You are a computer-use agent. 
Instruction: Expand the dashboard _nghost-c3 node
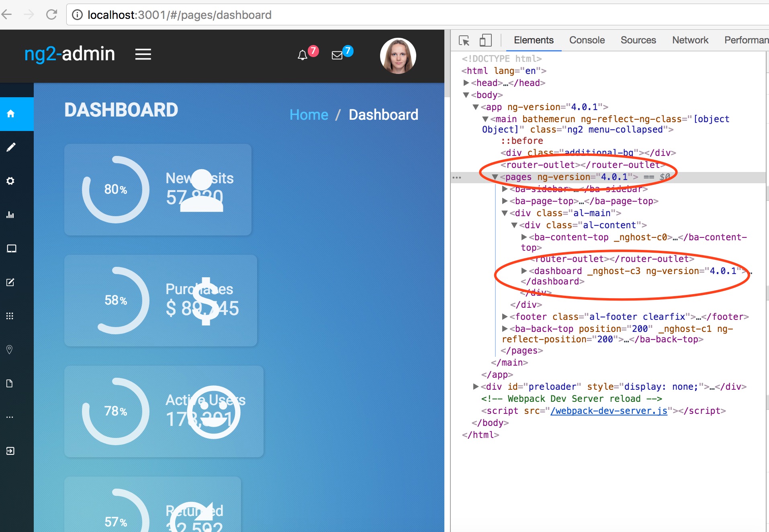tap(524, 271)
